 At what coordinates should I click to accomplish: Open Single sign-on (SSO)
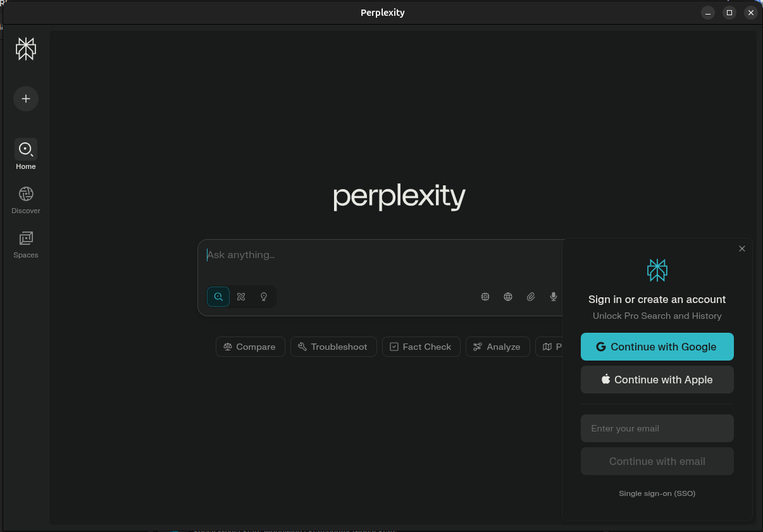point(657,493)
